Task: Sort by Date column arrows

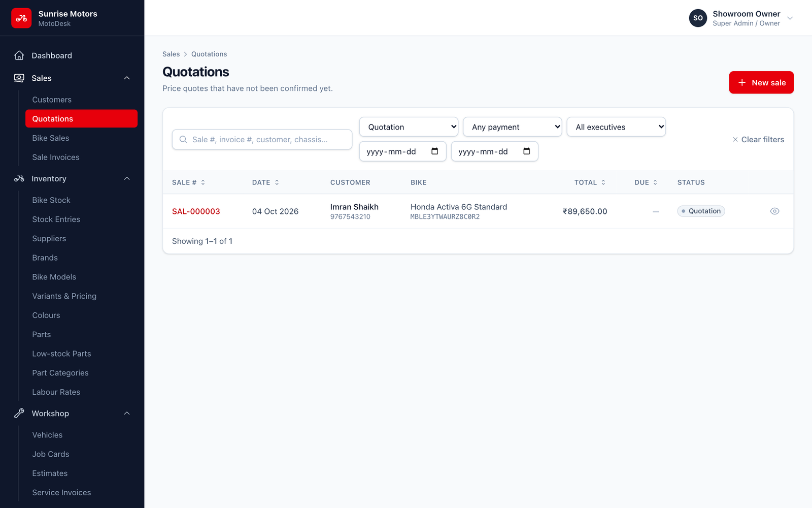Action: pos(277,182)
